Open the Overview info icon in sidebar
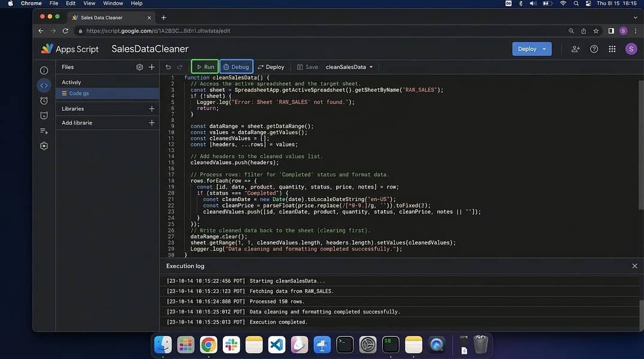The image size is (644, 359). coord(44,71)
